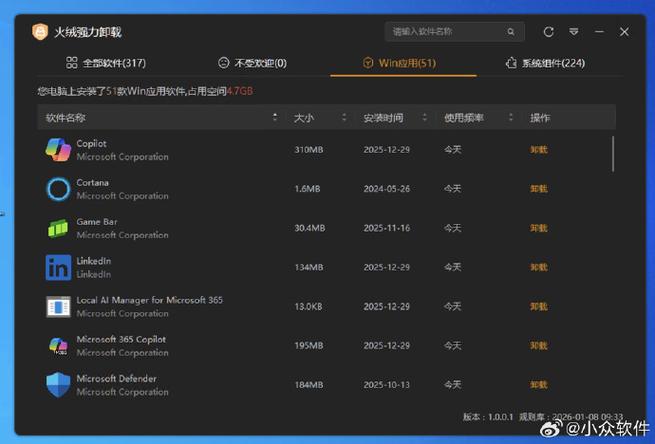Screen dimensions: 655x444
Task: Select the Cortana name text
Action: (x=92, y=183)
